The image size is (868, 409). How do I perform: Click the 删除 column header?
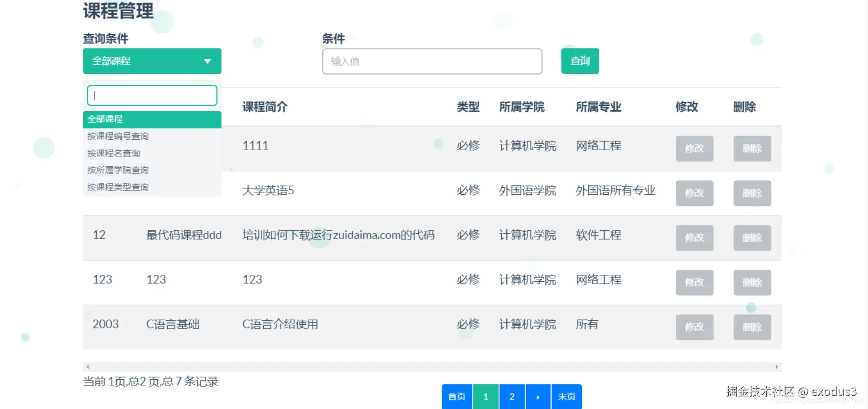pos(745,107)
